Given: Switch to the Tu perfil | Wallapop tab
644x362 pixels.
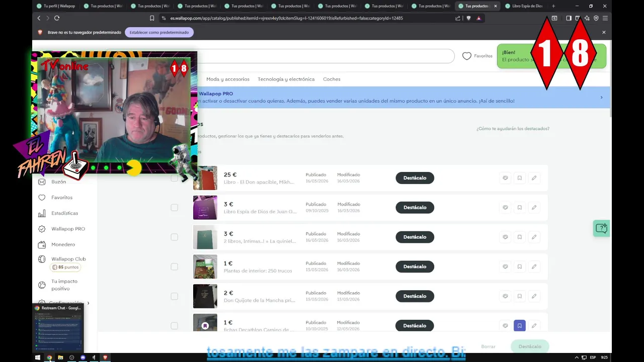Looking at the screenshot, I should click(x=56, y=6).
